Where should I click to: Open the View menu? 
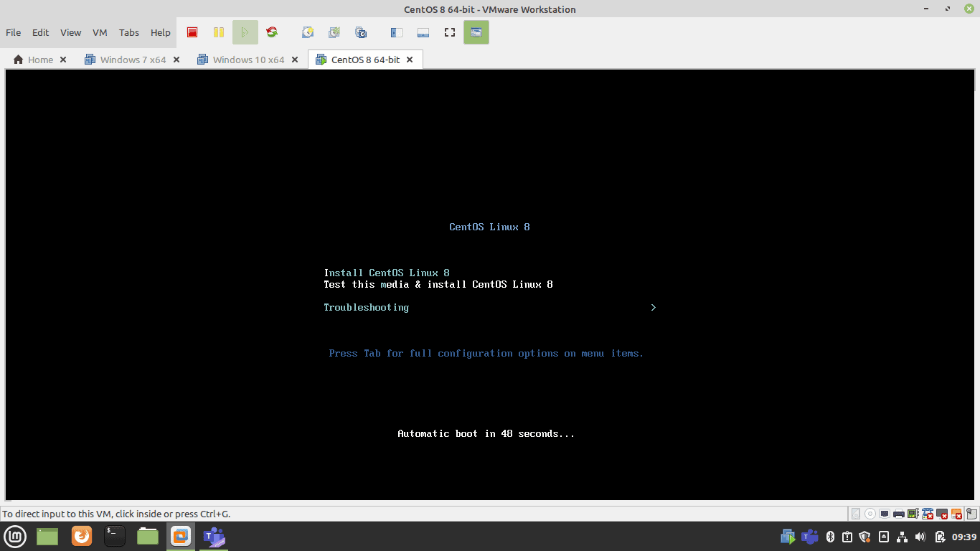tap(71, 32)
